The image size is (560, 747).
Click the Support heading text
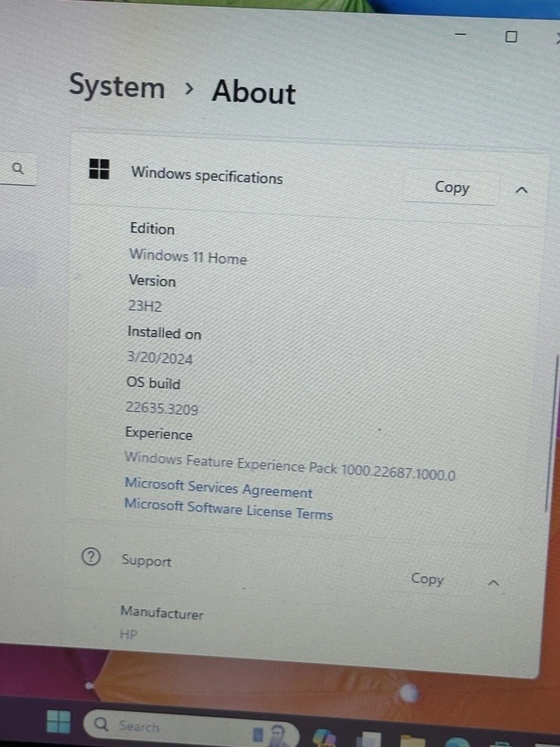tap(146, 560)
